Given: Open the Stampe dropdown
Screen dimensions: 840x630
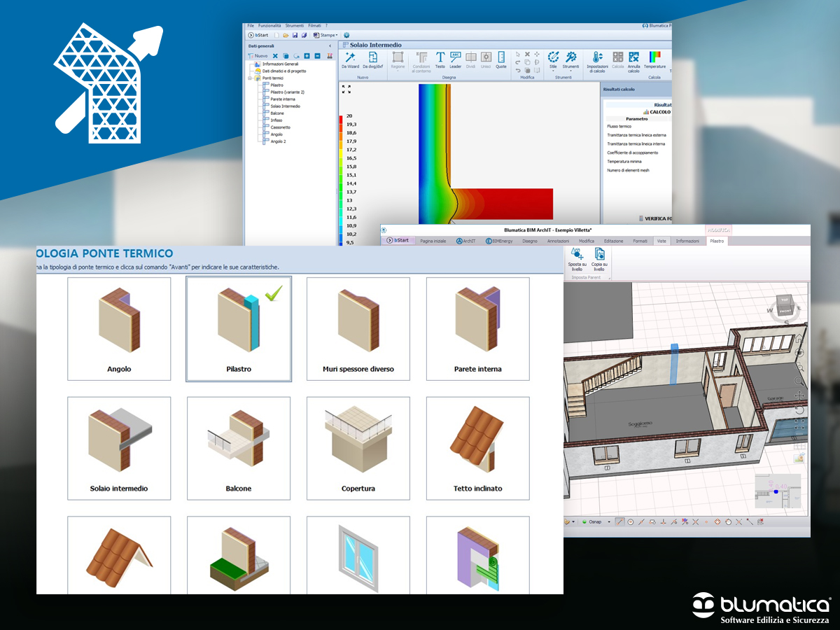Looking at the screenshot, I should tap(325, 34).
